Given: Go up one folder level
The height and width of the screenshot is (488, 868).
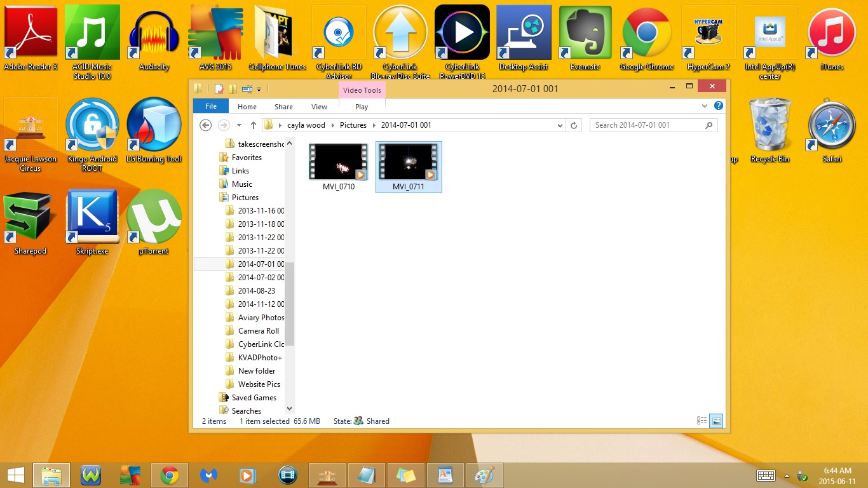Looking at the screenshot, I should (x=254, y=125).
